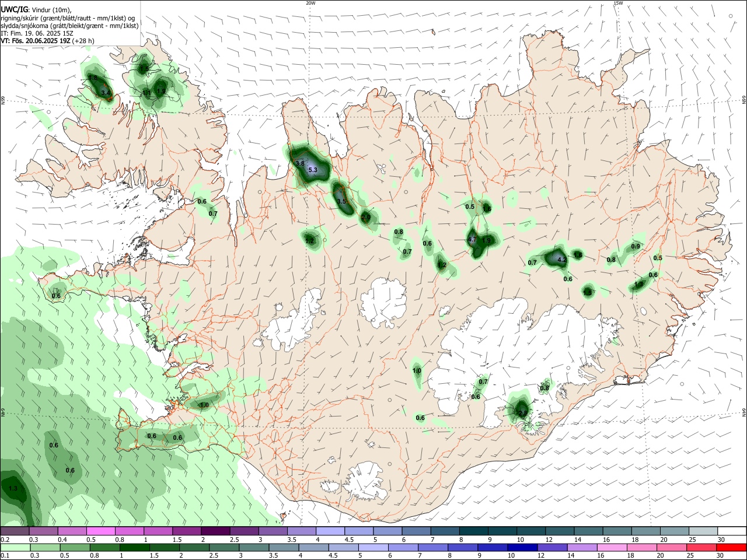Pick the bright pink 0.5–0.8 snow swatch

(100, 531)
